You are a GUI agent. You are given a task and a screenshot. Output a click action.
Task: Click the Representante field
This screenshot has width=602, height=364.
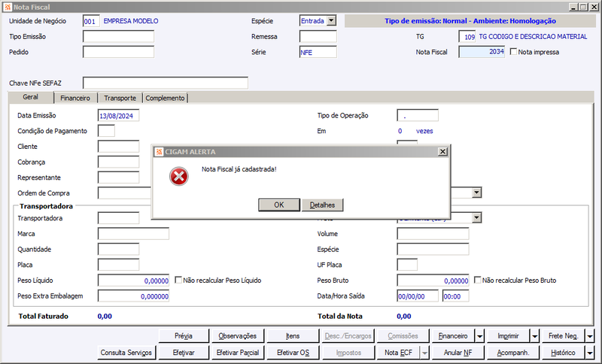pos(119,177)
